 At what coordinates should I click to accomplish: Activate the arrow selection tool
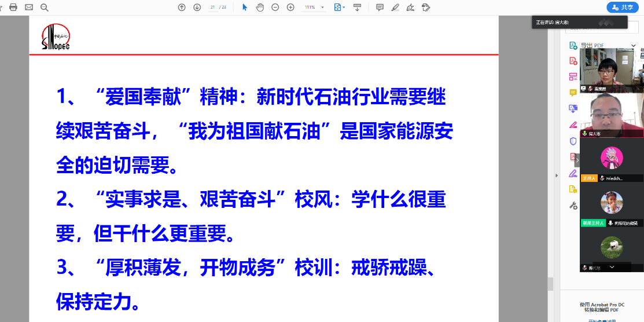245,8
